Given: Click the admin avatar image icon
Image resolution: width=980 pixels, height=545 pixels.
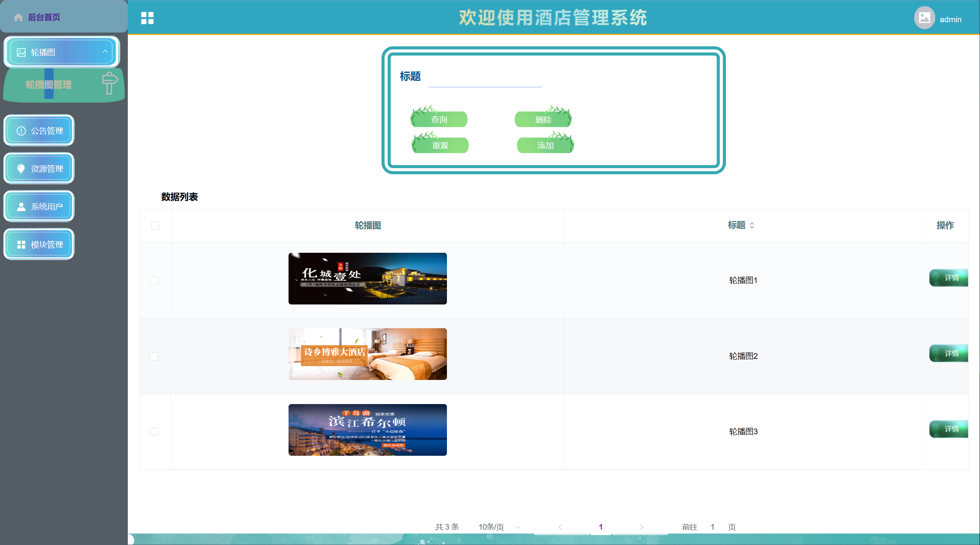Looking at the screenshot, I should [x=924, y=18].
